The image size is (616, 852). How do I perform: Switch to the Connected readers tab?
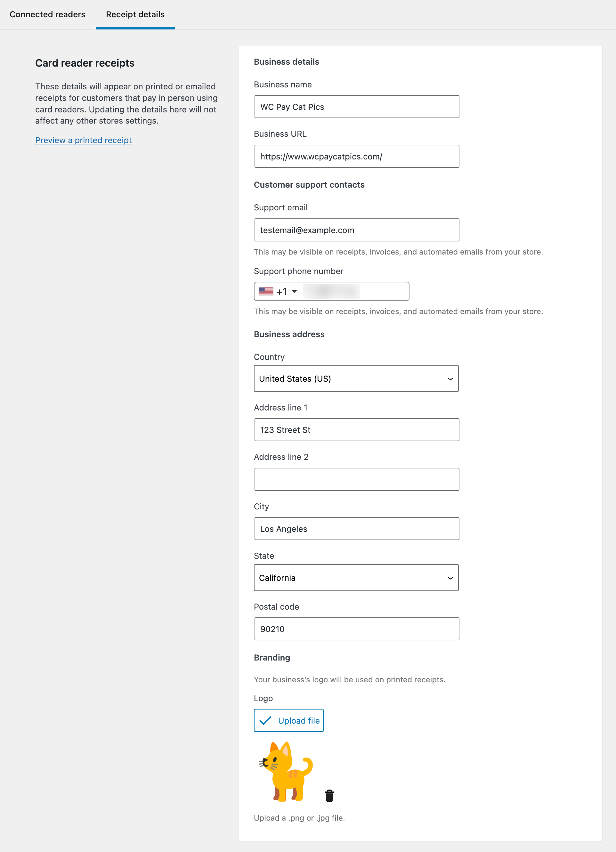[x=47, y=14]
